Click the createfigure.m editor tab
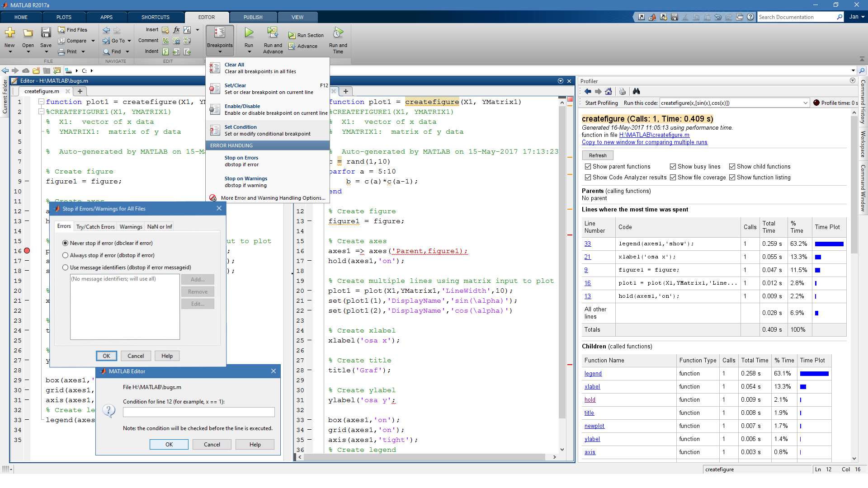Screen dimensions: 868x488 point(42,91)
